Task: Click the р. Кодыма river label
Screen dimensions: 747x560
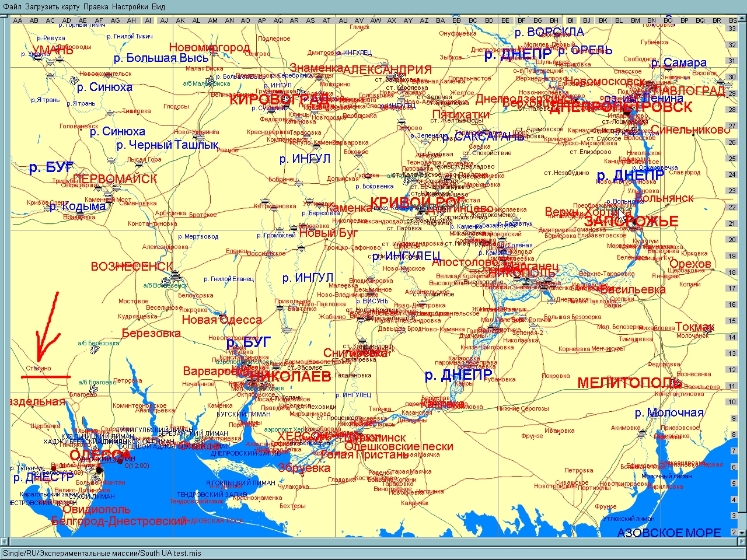Action: [78, 206]
